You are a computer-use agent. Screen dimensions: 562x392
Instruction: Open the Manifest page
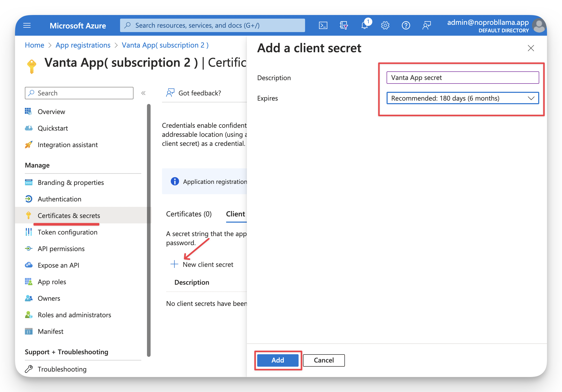[50, 331]
